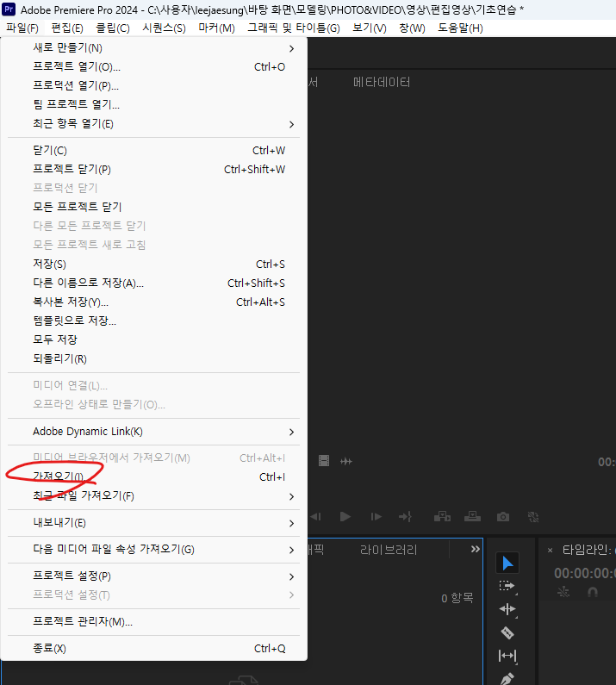This screenshot has width=616, height=685.
Task: Expand the 내보내기(E) submenu arrow
Action: coord(291,523)
